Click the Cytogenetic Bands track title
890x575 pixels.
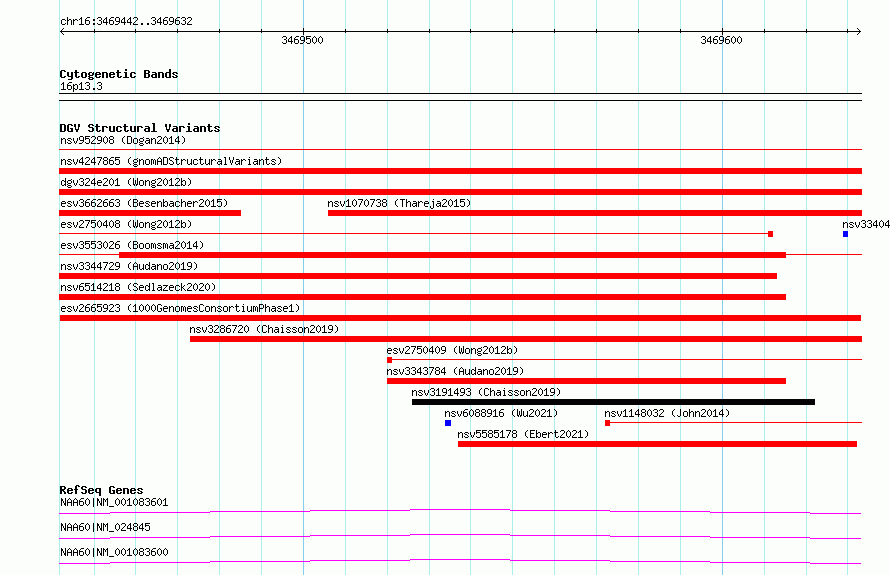tap(119, 74)
